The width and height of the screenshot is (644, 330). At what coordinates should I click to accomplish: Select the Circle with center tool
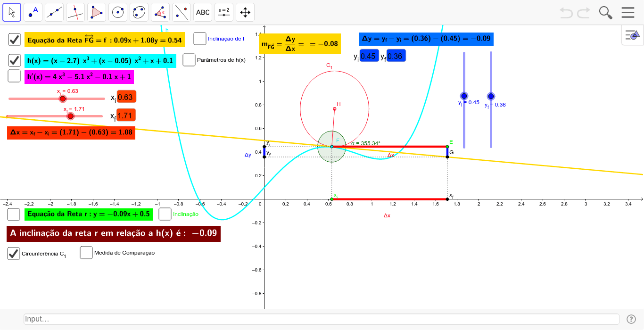(x=118, y=12)
